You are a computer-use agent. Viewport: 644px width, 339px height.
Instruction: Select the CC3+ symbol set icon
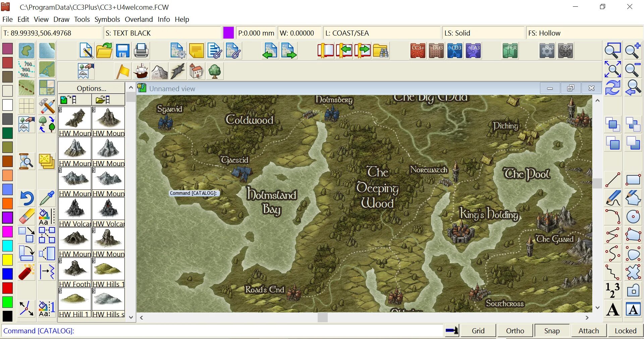pyautogui.click(x=418, y=51)
